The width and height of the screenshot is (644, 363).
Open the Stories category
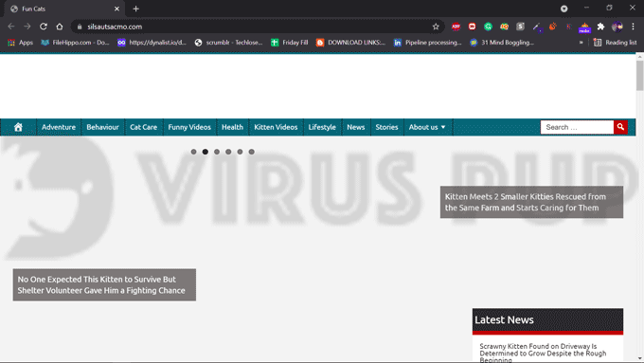click(386, 127)
